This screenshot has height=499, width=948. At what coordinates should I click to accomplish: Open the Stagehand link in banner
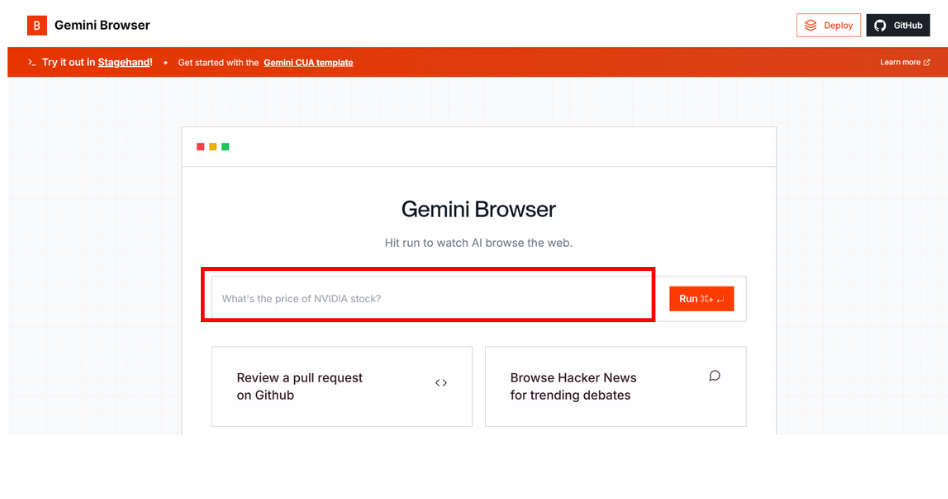tap(124, 62)
